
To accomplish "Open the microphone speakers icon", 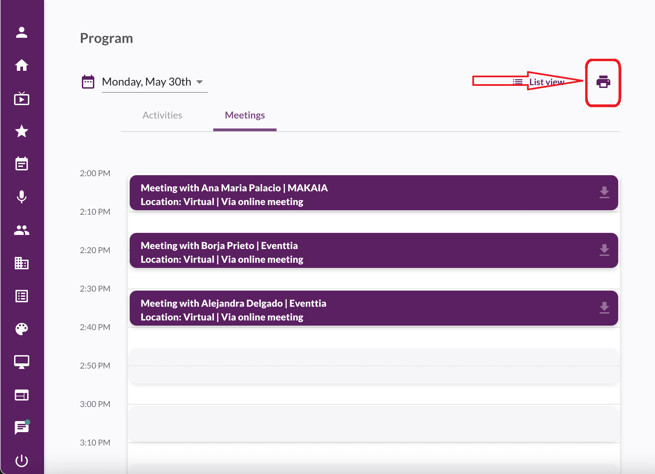I will pyautogui.click(x=21, y=197).
